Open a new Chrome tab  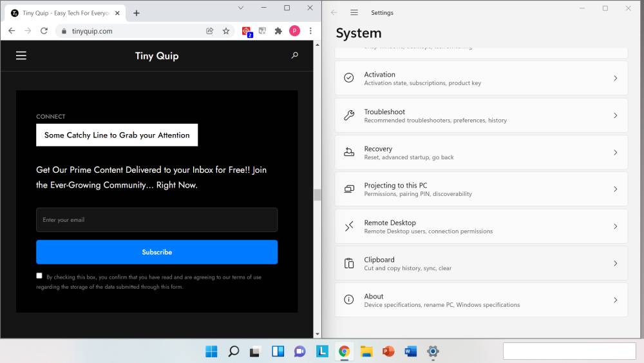tap(137, 13)
